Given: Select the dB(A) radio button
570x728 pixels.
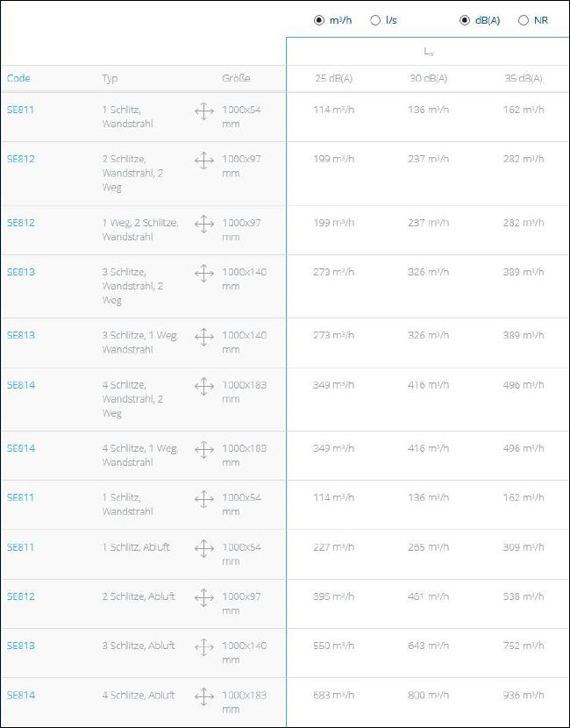Looking at the screenshot, I should (465, 20).
